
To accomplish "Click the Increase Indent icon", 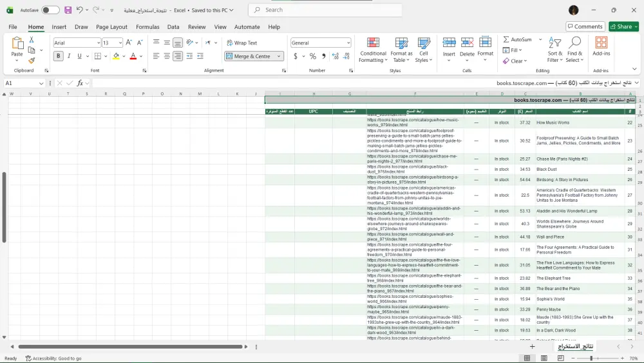I will click(x=200, y=56).
